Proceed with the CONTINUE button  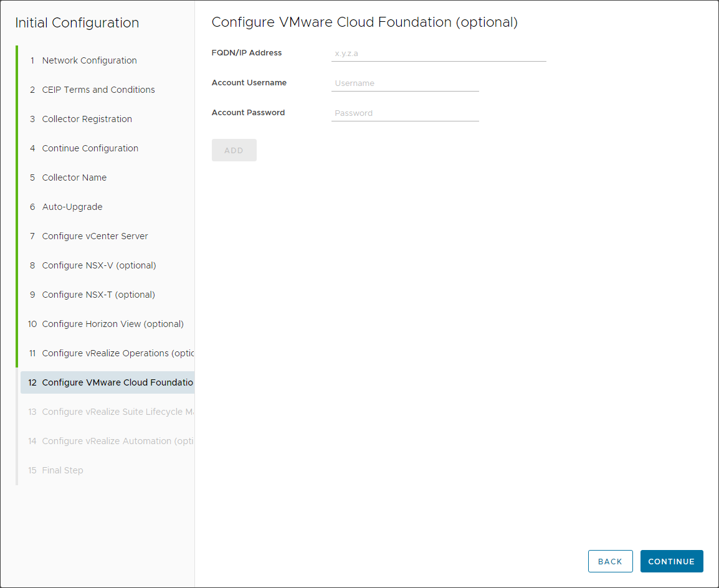pos(672,561)
